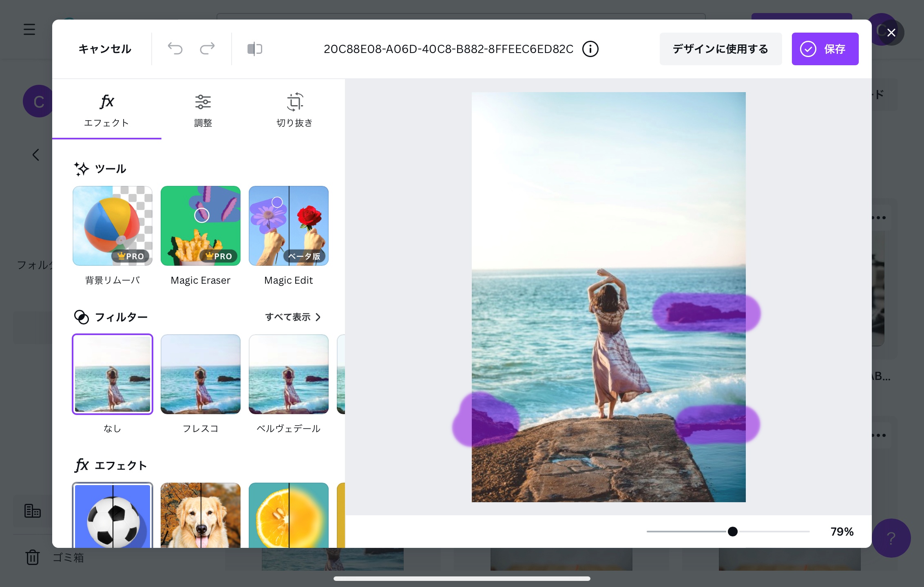The height and width of the screenshot is (587, 924).
Task: Click the ツール sparkle heading icon
Action: [x=82, y=169]
